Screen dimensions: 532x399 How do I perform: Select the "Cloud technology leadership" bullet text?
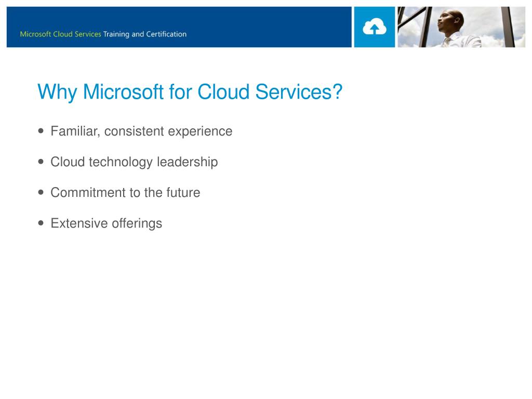point(134,162)
